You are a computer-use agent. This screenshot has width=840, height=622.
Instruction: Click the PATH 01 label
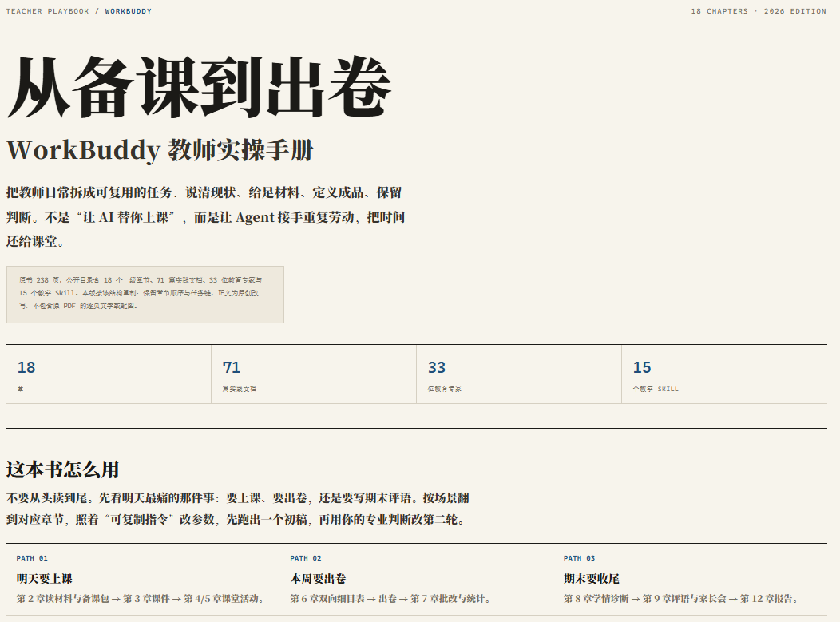coord(32,558)
